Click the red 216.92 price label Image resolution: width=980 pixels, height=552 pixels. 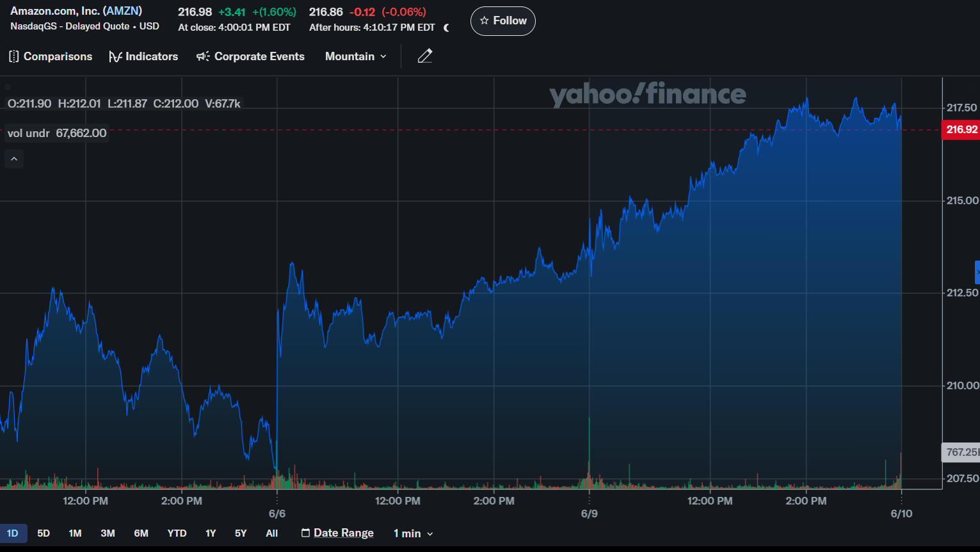tap(961, 130)
